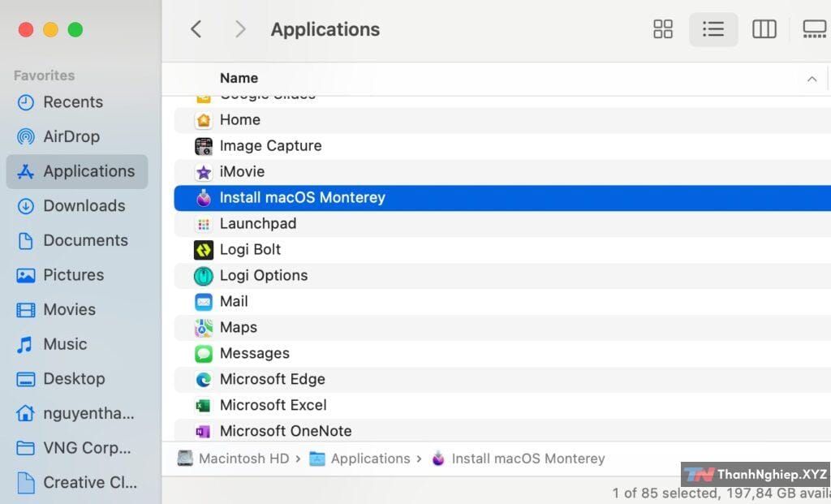
Task: Select the Maps row name
Action: (239, 328)
